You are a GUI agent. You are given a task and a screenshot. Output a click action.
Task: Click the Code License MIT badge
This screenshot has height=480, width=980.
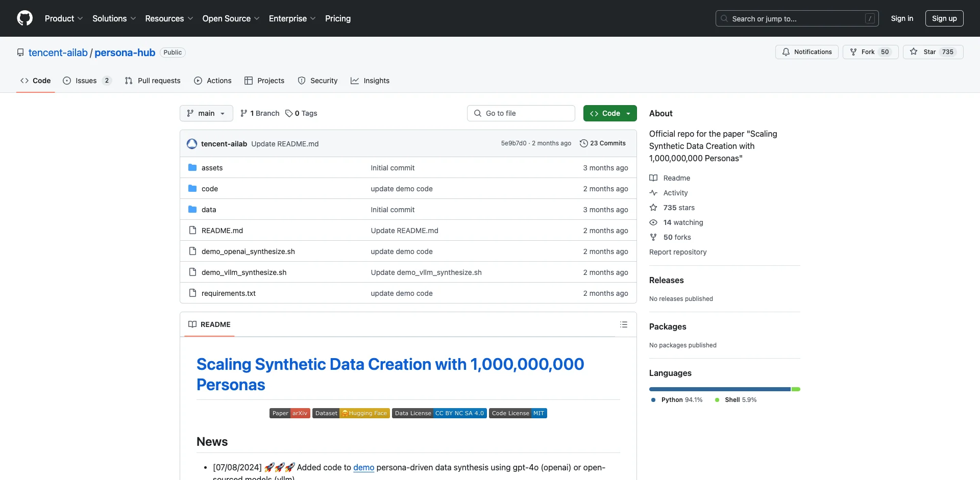tap(518, 413)
